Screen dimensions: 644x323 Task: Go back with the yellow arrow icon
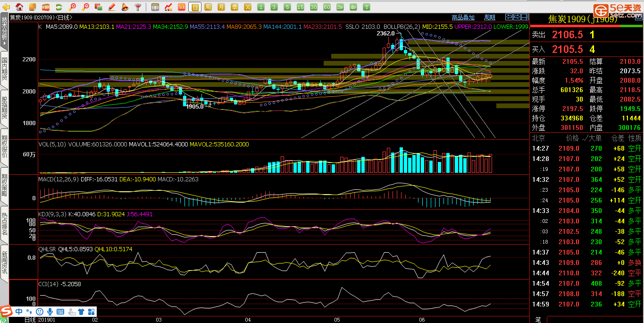point(7,7)
